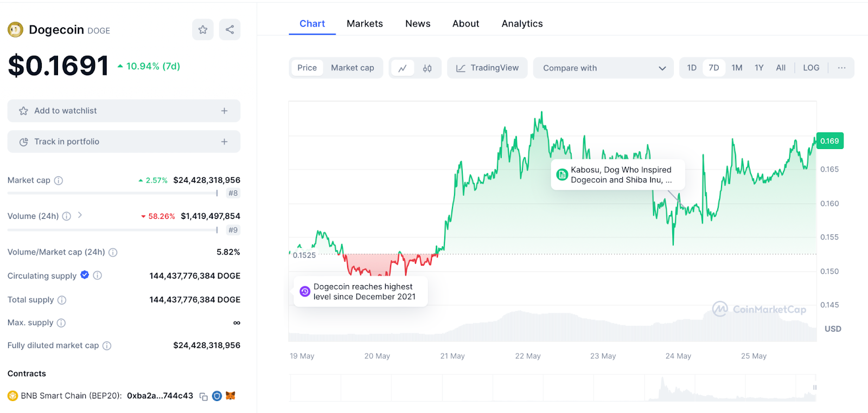
Task: Click the Market cap info icon
Action: pyautogui.click(x=59, y=180)
